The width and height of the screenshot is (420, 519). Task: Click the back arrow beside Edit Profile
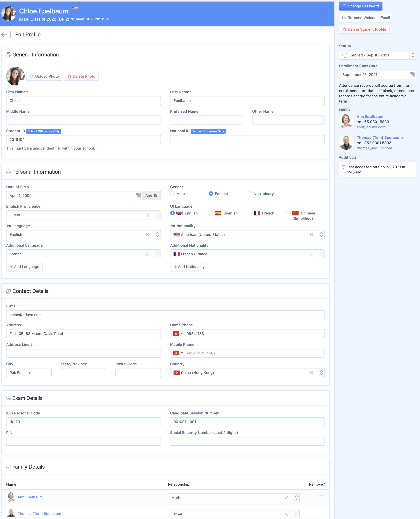(4, 35)
